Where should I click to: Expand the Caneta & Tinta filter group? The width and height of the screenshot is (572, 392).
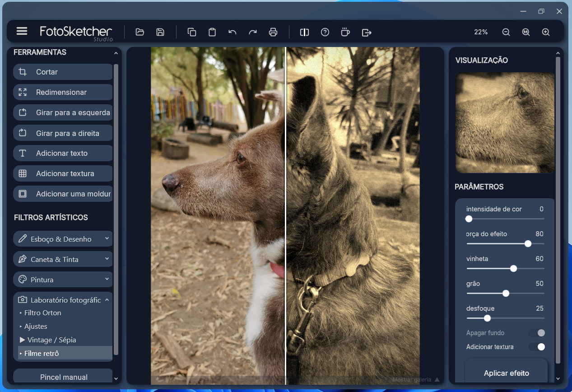coord(63,259)
